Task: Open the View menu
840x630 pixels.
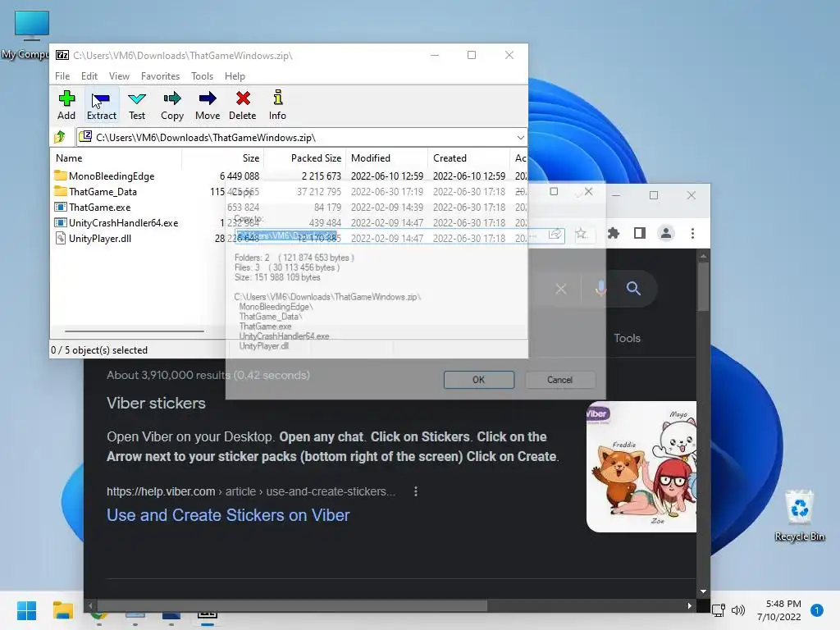Action: tap(119, 76)
